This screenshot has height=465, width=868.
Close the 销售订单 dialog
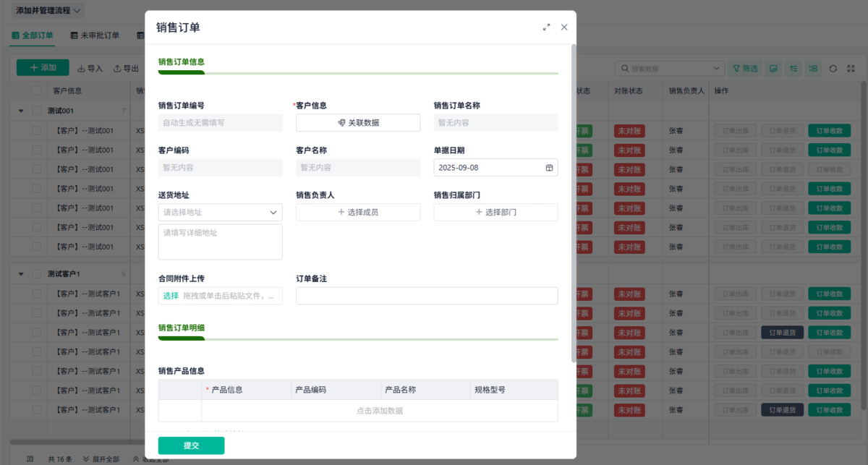coord(564,27)
